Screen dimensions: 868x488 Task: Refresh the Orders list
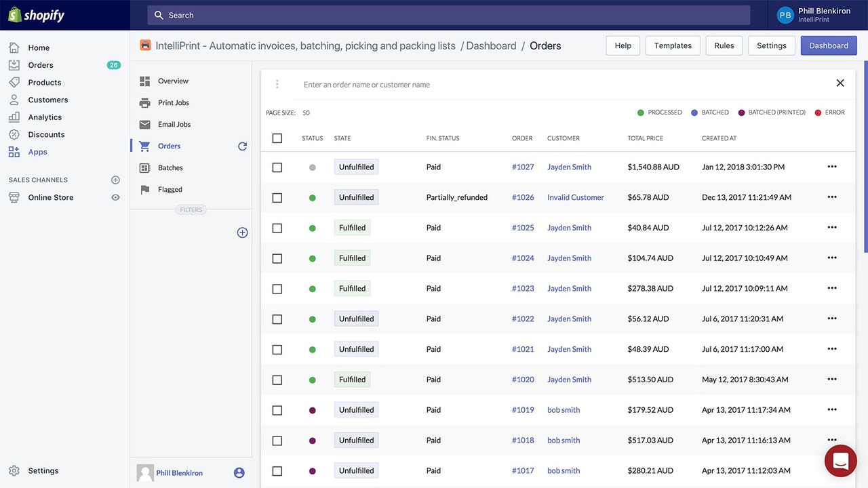tap(242, 146)
